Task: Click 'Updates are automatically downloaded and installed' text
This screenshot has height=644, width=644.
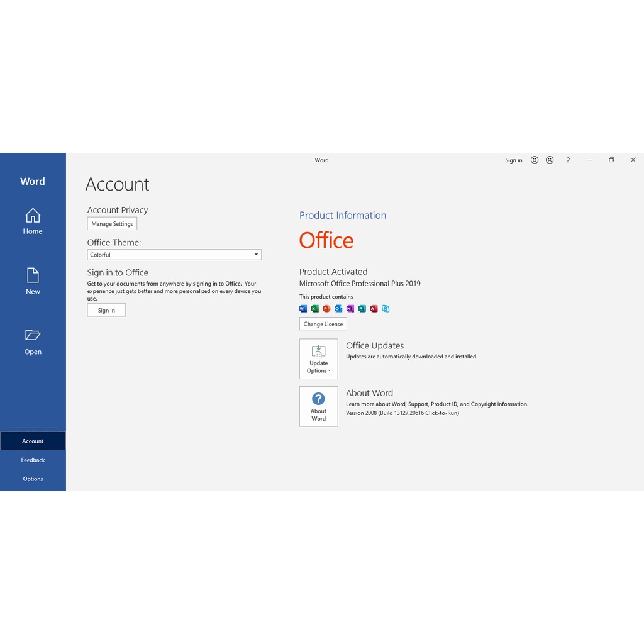Action: 411,357
